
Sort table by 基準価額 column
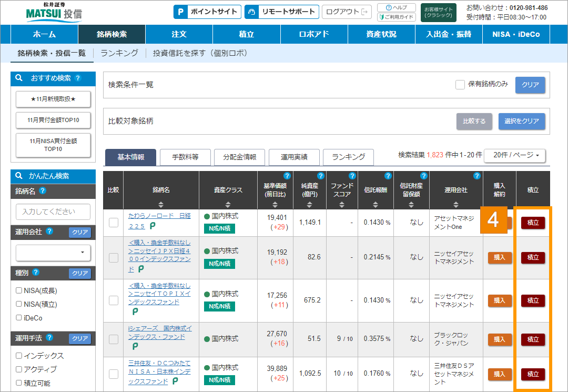[275, 204]
